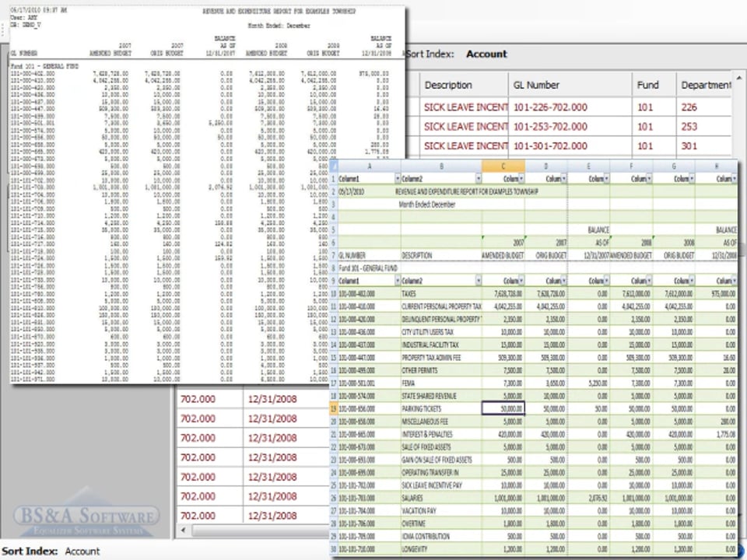Select OVERTIME cell in spreadsheet
This screenshot has width=747, height=560.
[442, 523]
